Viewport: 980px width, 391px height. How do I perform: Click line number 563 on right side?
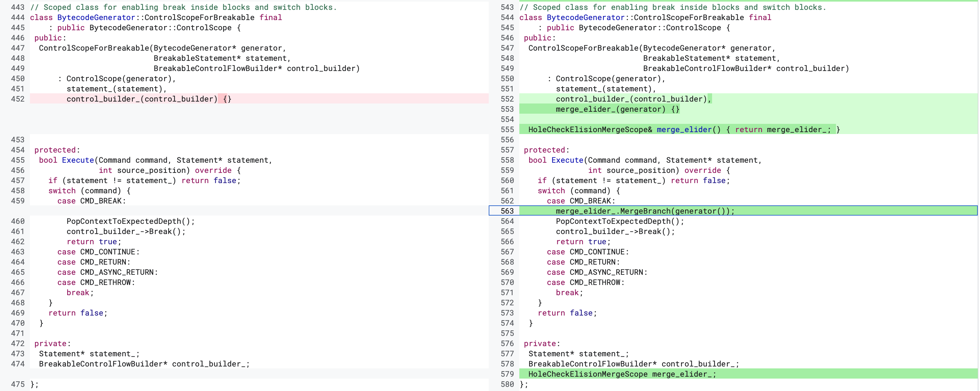[x=507, y=211]
